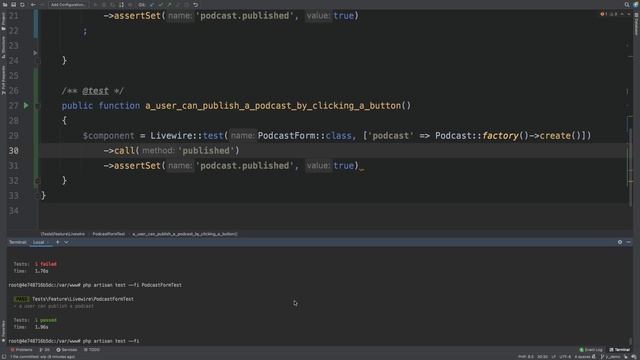Open the Structure sidebar tool tab
This screenshot has width=640, height=360.
coord(3,47)
